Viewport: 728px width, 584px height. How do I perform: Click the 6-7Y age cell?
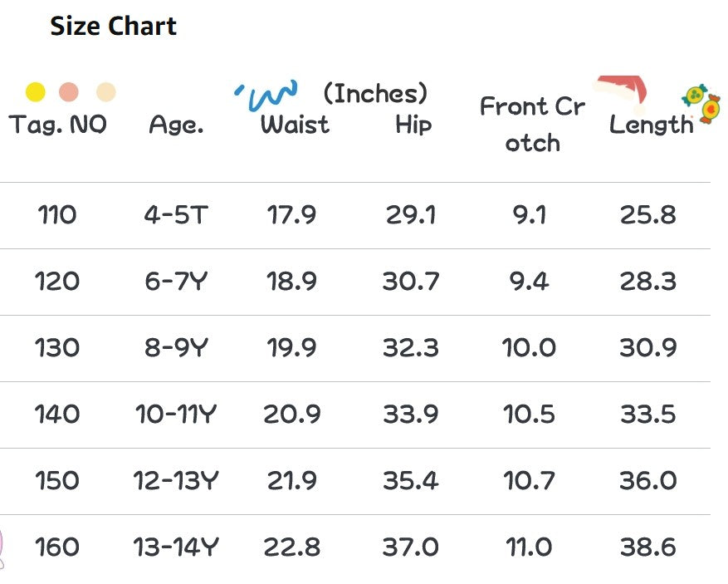(176, 282)
